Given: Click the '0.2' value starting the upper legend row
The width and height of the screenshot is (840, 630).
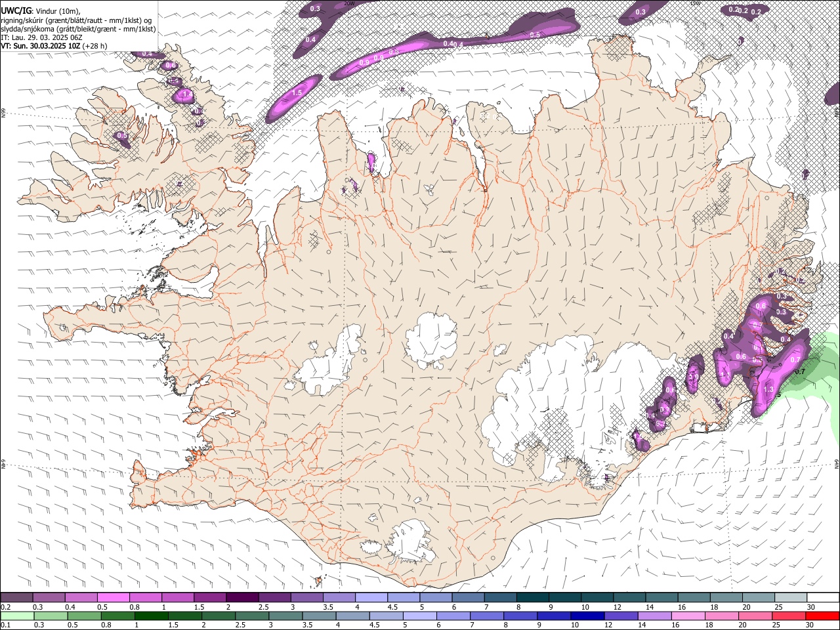Looking at the screenshot, I should pyautogui.click(x=6, y=607).
